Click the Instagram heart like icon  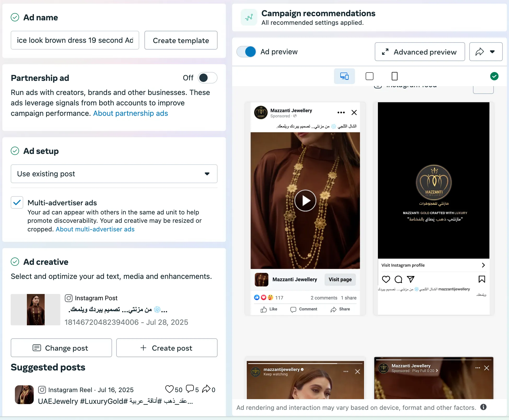click(x=386, y=279)
